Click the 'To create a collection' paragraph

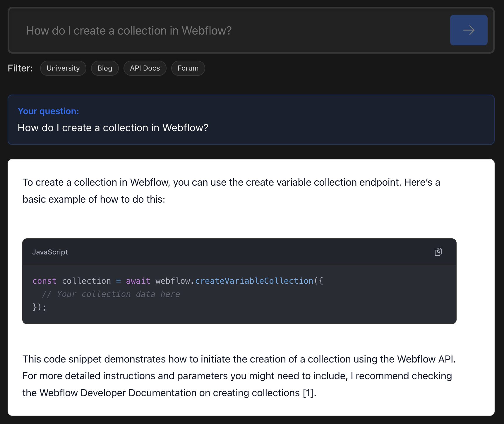[x=231, y=191]
